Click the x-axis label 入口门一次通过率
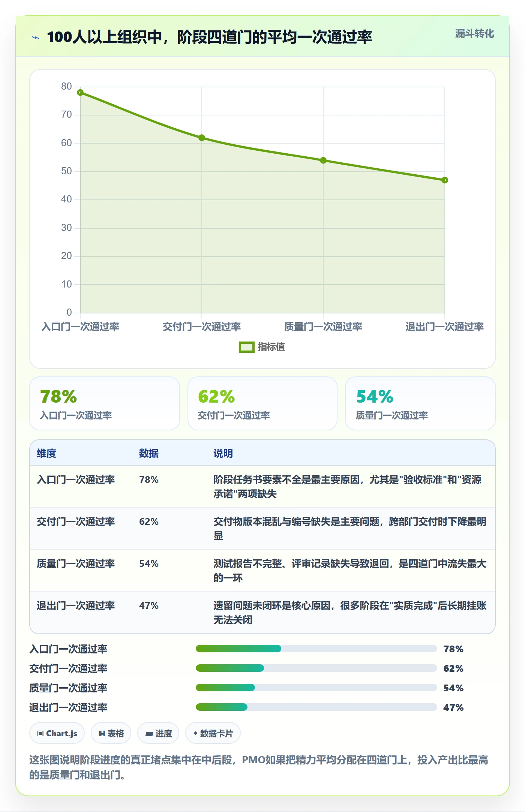This screenshot has width=525, height=812. click(x=80, y=327)
